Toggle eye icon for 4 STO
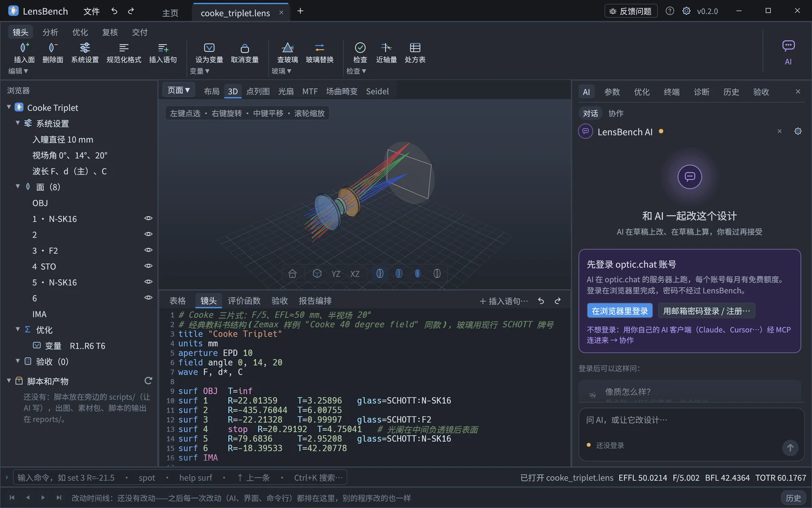 tap(148, 266)
